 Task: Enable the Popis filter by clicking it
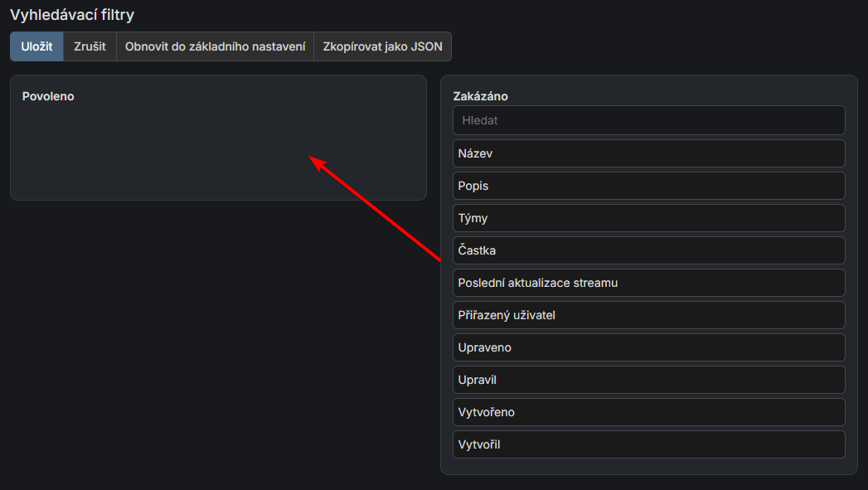[648, 185]
